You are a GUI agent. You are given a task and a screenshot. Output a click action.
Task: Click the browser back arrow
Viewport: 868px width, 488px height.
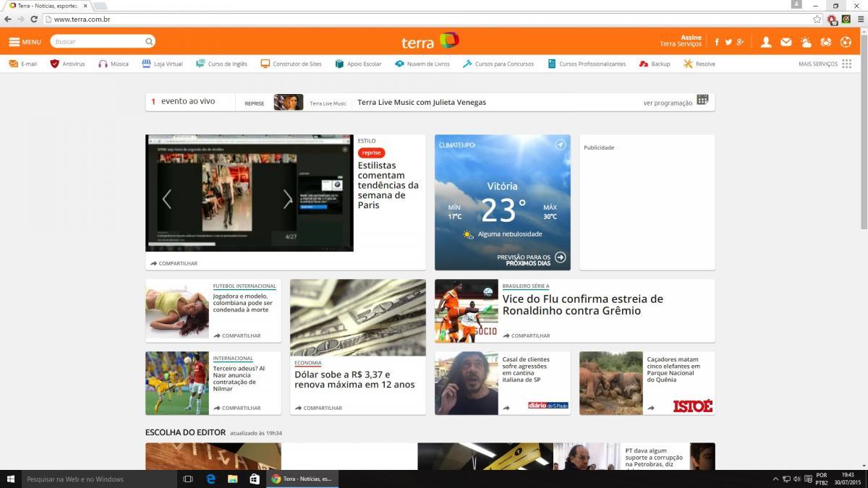tap(8, 19)
